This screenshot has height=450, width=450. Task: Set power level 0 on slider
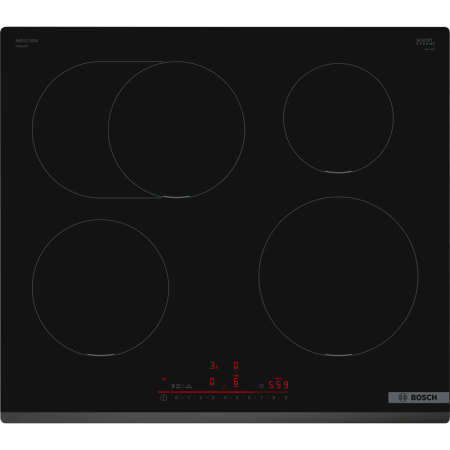(176, 398)
